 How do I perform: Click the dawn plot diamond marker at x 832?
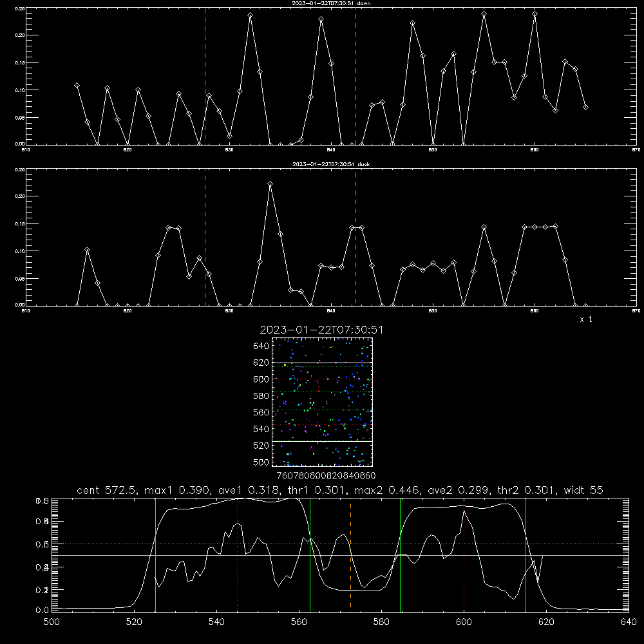[x=250, y=15]
